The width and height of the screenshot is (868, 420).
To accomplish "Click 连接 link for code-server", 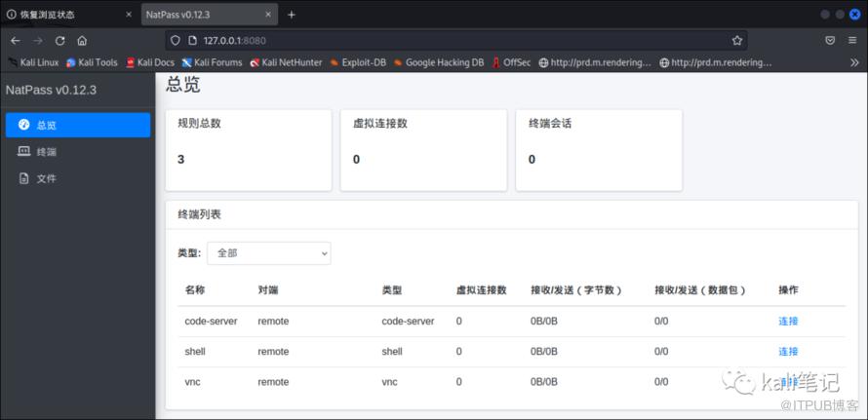I will (788, 322).
